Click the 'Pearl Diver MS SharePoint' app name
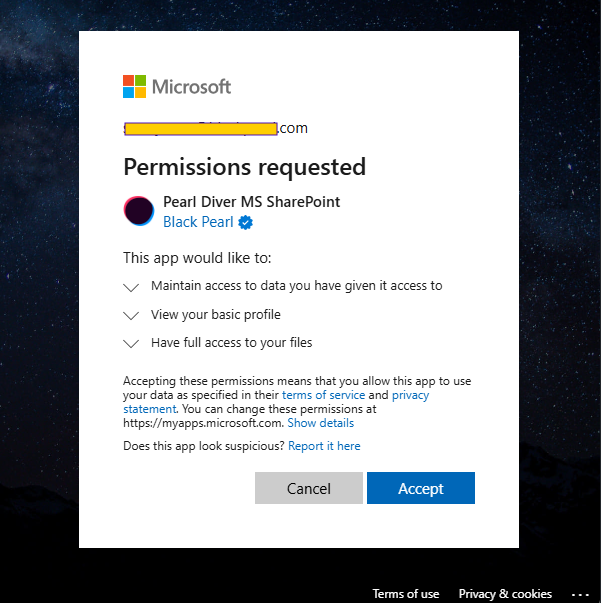This screenshot has width=601, height=603. coord(251,202)
